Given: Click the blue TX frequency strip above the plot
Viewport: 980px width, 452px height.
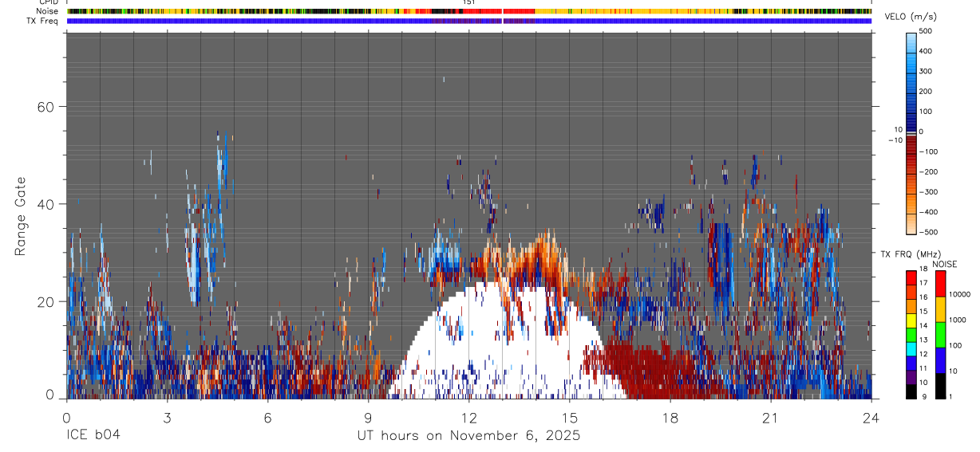Looking at the screenshot, I should click(468, 21).
